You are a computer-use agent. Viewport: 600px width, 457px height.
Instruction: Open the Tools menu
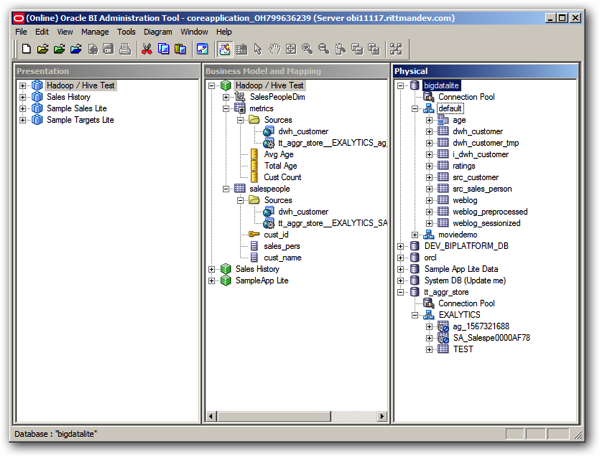coord(126,32)
